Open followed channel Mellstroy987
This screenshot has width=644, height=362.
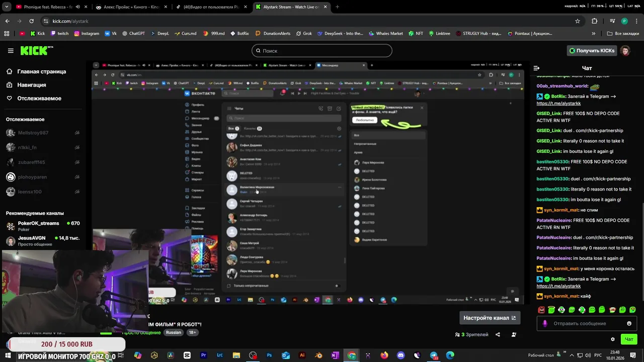coord(43,133)
